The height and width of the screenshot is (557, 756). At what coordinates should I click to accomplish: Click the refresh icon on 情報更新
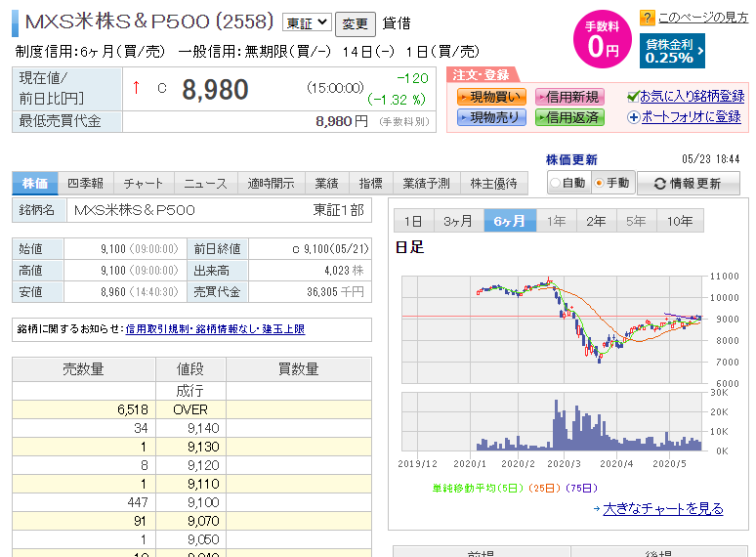[x=659, y=184]
